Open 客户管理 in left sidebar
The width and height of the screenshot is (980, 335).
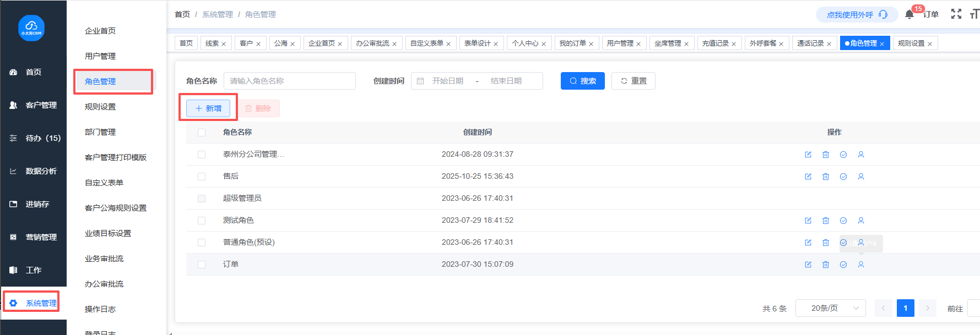coord(33,105)
